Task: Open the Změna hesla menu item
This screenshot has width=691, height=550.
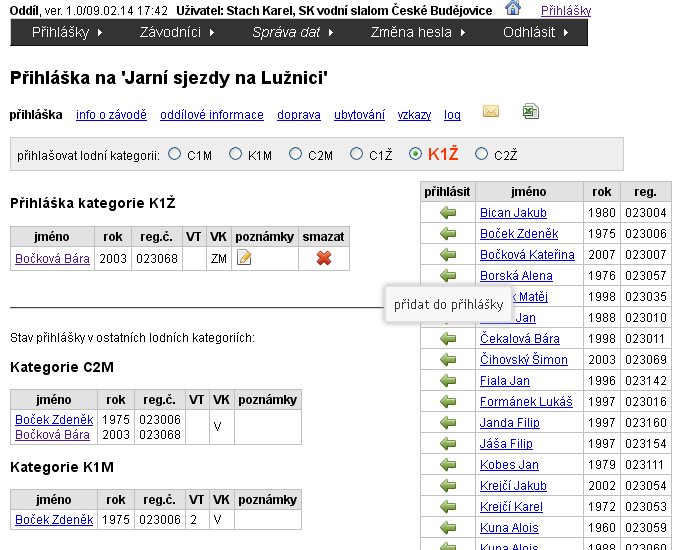Action: coord(418,32)
